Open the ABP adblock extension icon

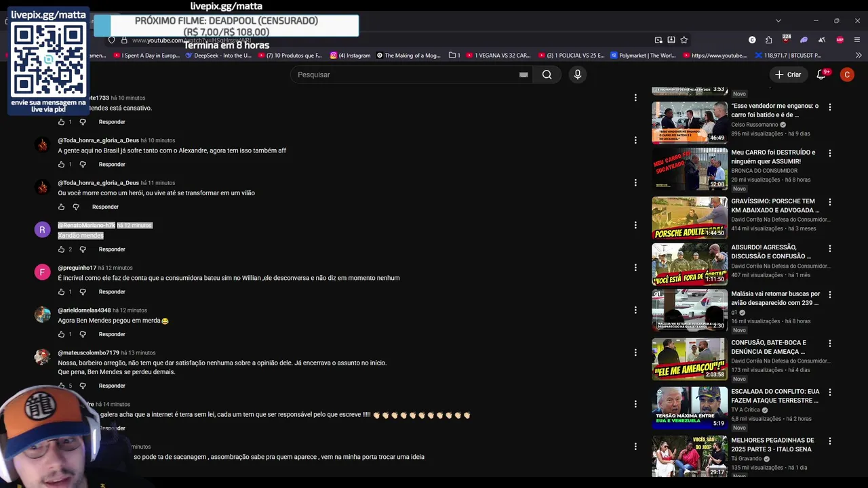(840, 40)
